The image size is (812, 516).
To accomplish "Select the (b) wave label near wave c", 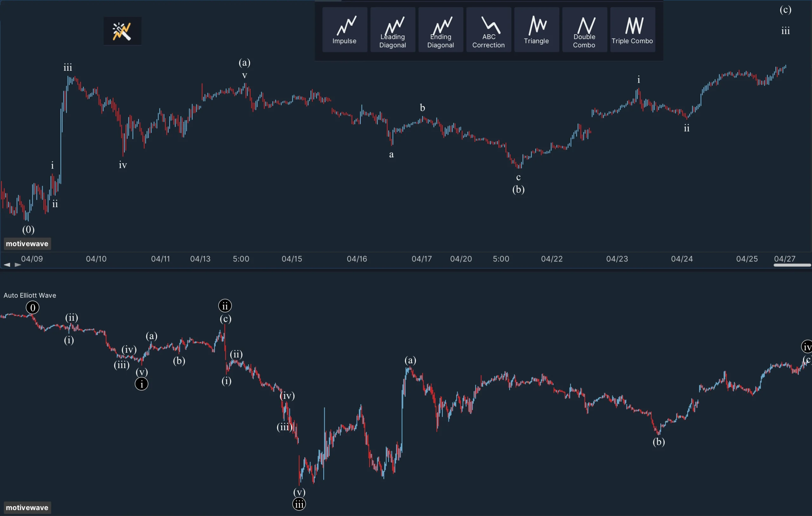I will (518, 190).
